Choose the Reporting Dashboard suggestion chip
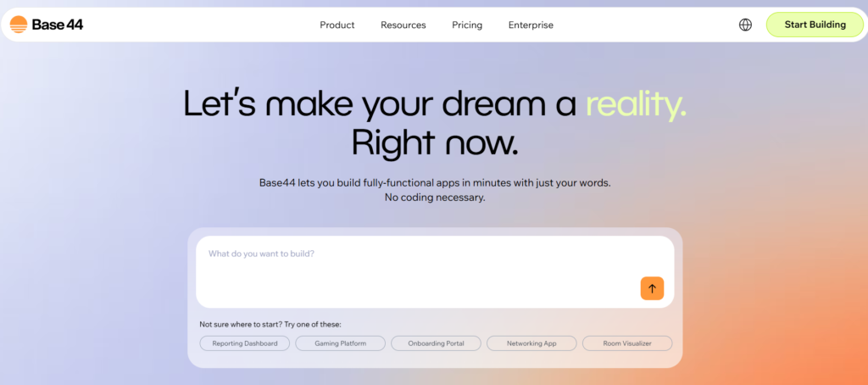Screen dimensions: 868x385 click(244, 343)
